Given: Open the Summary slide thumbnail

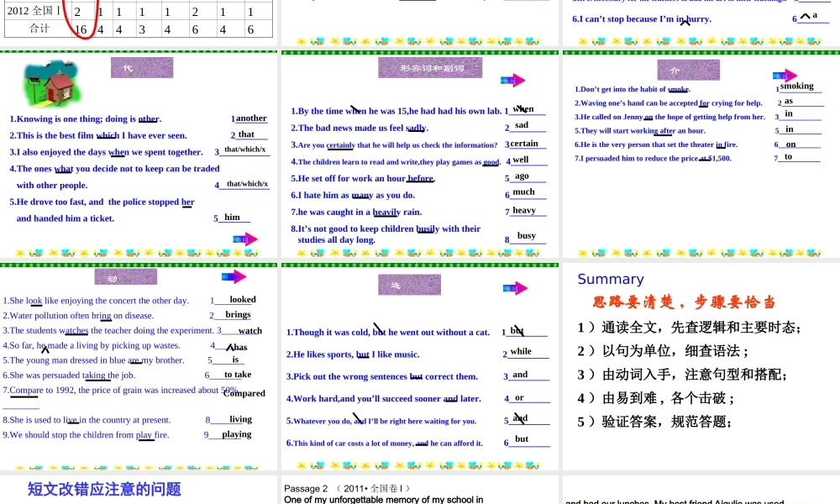Looking at the screenshot, I should pyautogui.click(x=700, y=365).
